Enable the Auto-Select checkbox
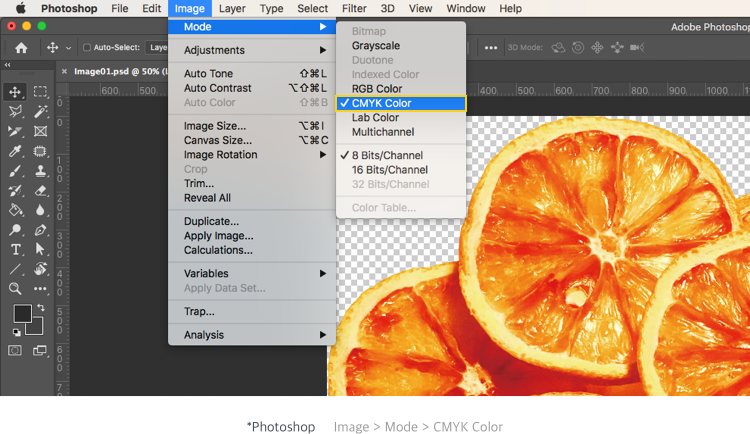The height and width of the screenshot is (434, 750). pos(87,47)
